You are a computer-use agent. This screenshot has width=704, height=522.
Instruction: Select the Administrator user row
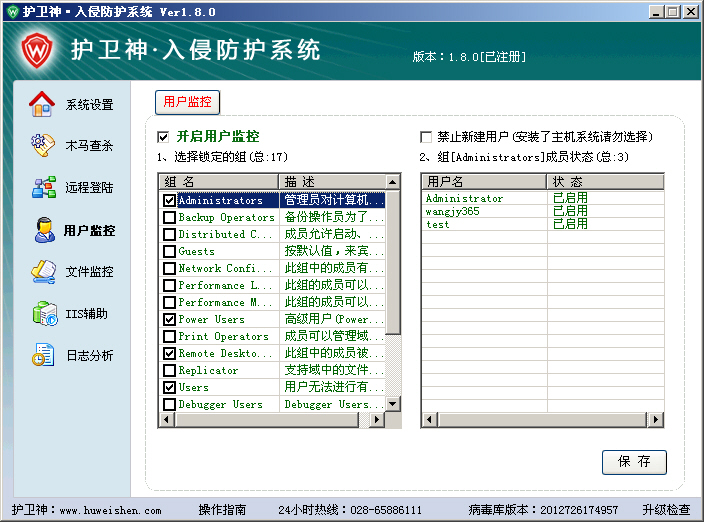pos(543,198)
